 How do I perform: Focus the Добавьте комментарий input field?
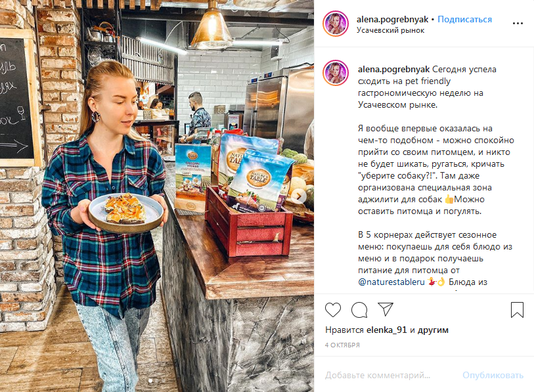tap(377, 376)
